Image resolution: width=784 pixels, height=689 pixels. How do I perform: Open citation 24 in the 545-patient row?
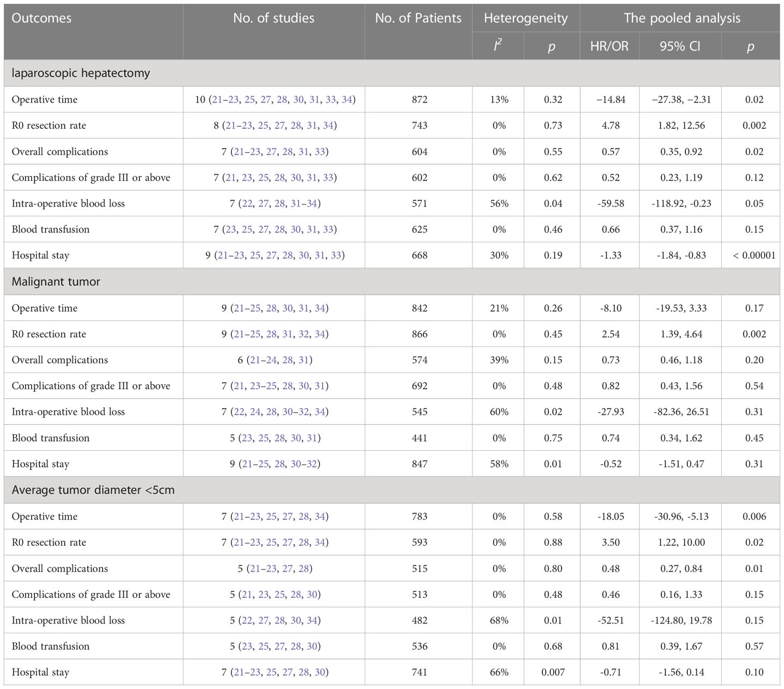tap(255, 412)
